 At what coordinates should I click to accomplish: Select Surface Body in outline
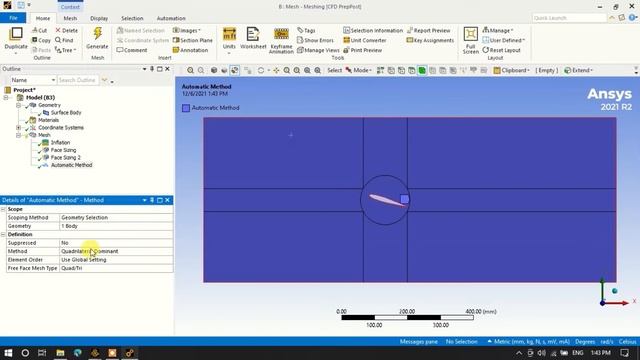pos(66,112)
